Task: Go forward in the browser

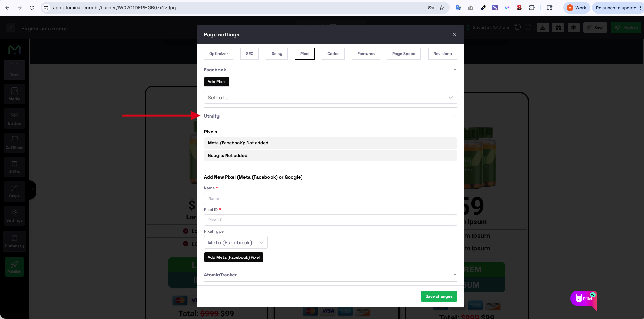Action: tap(20, 8)
